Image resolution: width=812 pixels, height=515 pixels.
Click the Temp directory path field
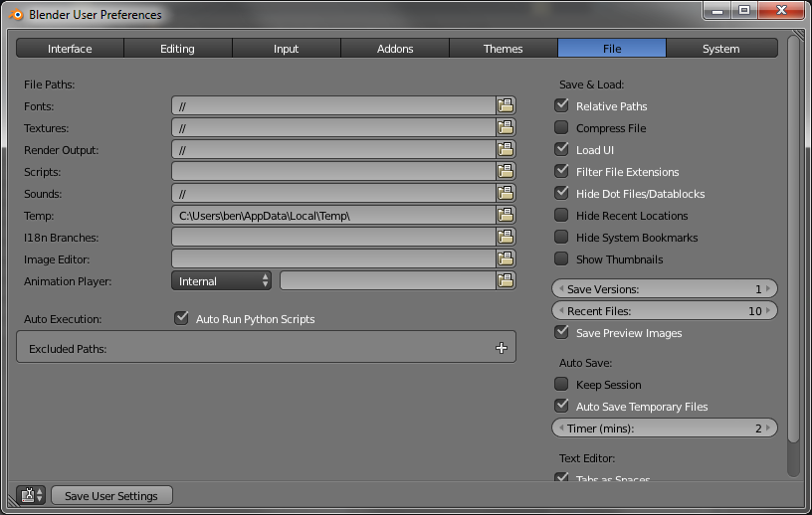pyautogui.click(x=333, y=215)
